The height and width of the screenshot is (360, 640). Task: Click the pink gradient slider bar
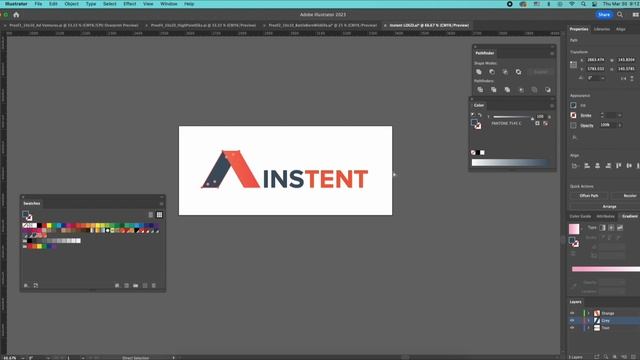click(x=606, y=269)
